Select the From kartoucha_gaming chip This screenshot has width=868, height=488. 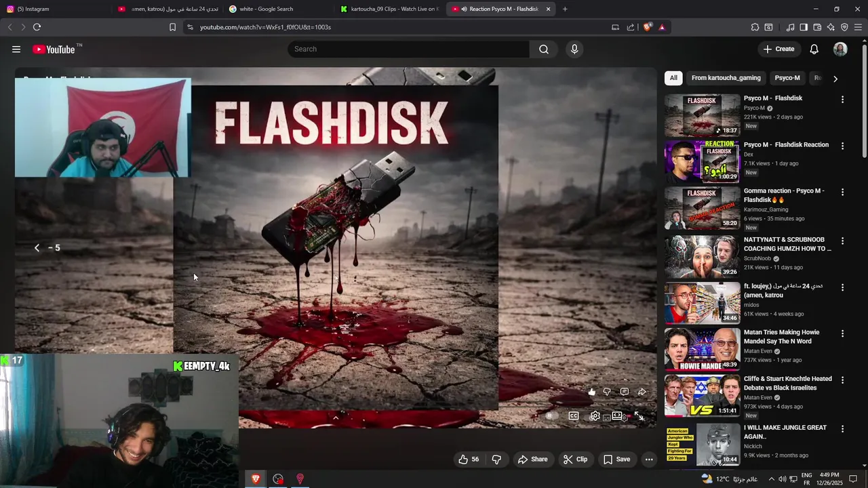click(726, 78)
